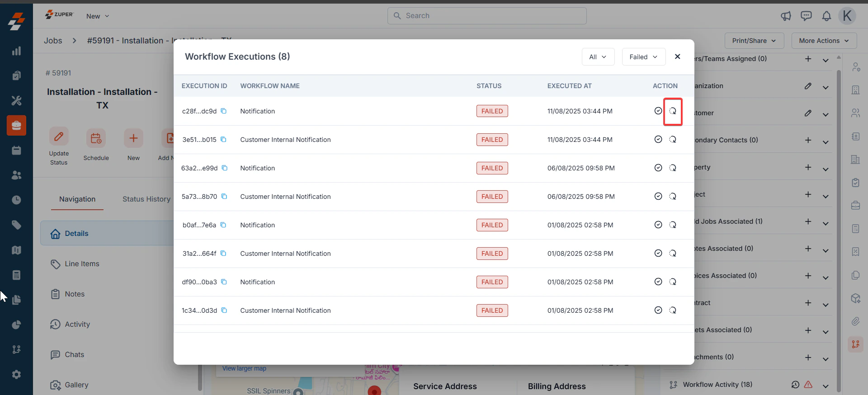Copy execution ID 3e51...b015

pyautogui.click(x=223, y=140)
